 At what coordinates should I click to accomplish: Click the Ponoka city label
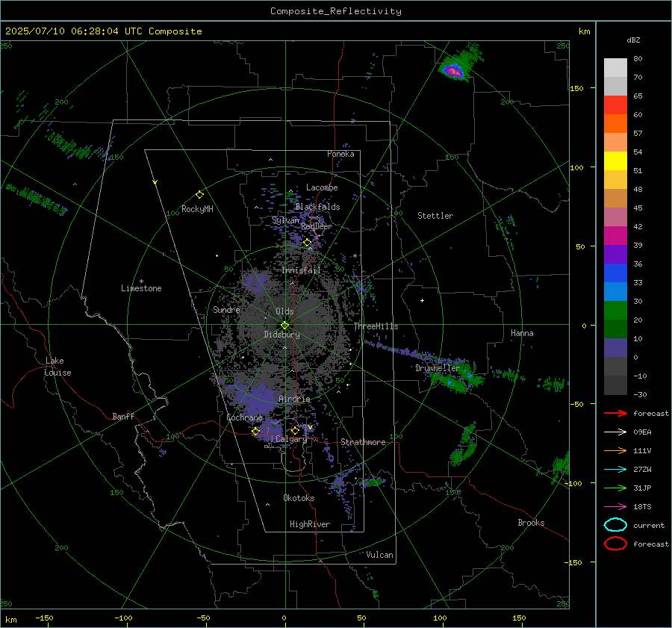(340, 154)
